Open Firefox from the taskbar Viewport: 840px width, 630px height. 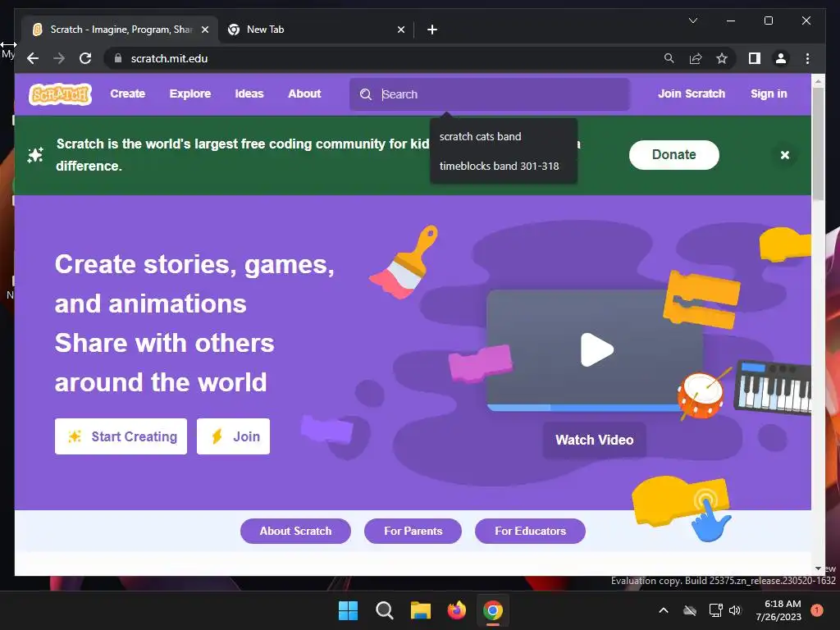click(456, 610)
